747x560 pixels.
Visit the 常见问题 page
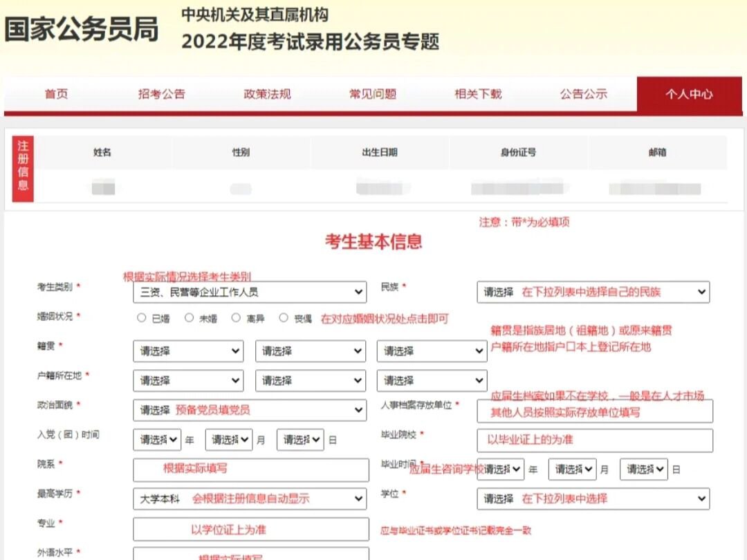point(371,95)
